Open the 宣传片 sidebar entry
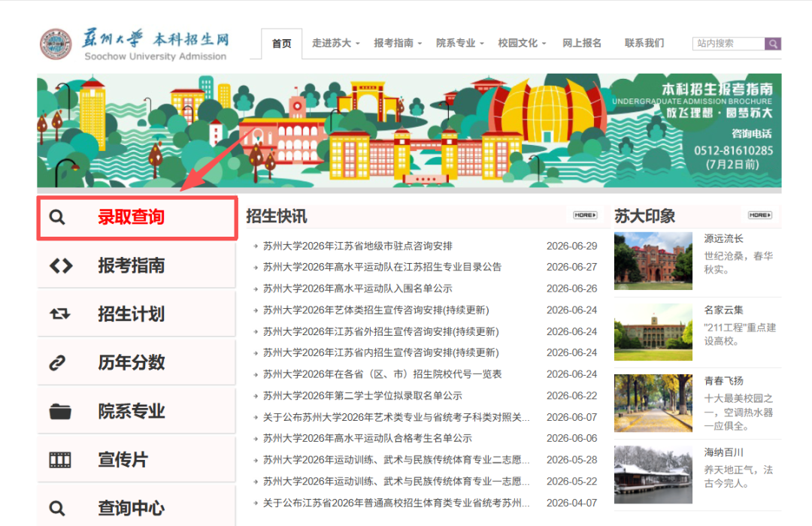812x526 pixels. click(137, 459)
